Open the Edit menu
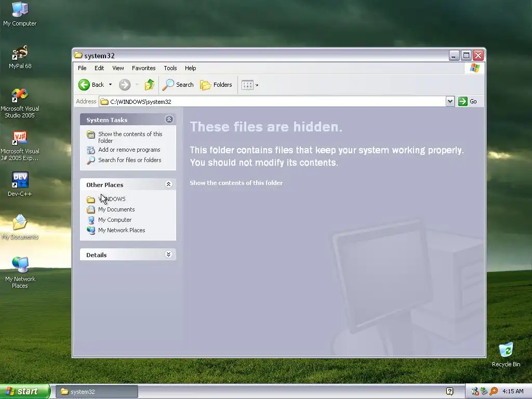The image size is (532, 399). click(x=99, y=68)
